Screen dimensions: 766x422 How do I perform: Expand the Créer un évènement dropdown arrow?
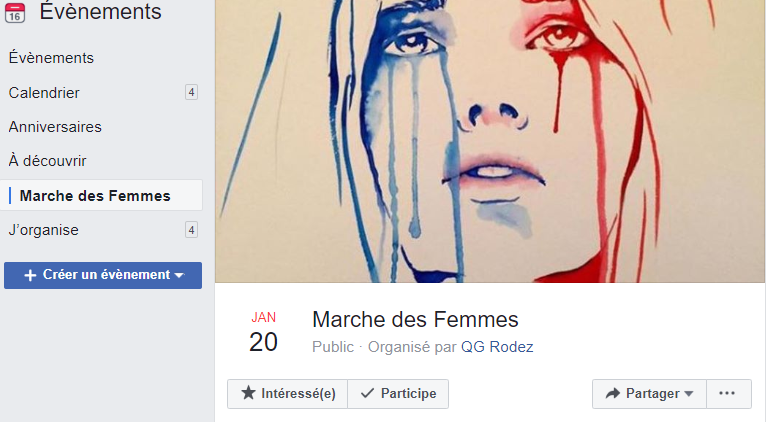tap(179, 275)
